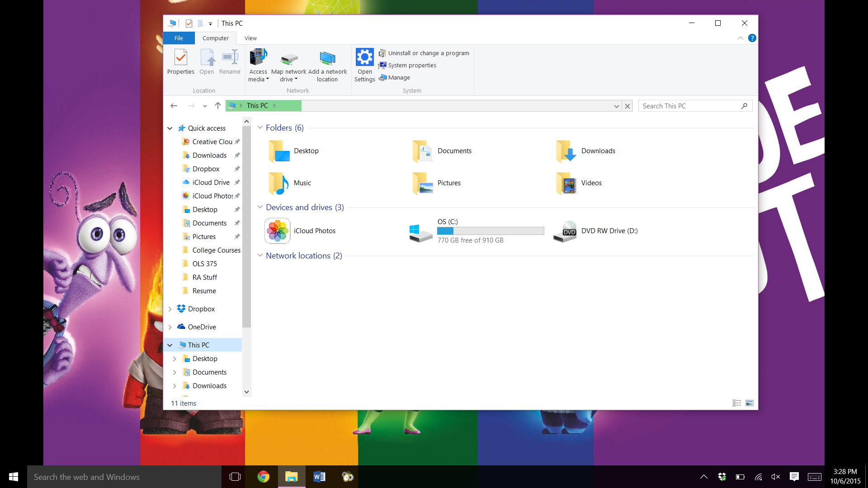Select the Pictures folder icon

(x=423, y=183)
